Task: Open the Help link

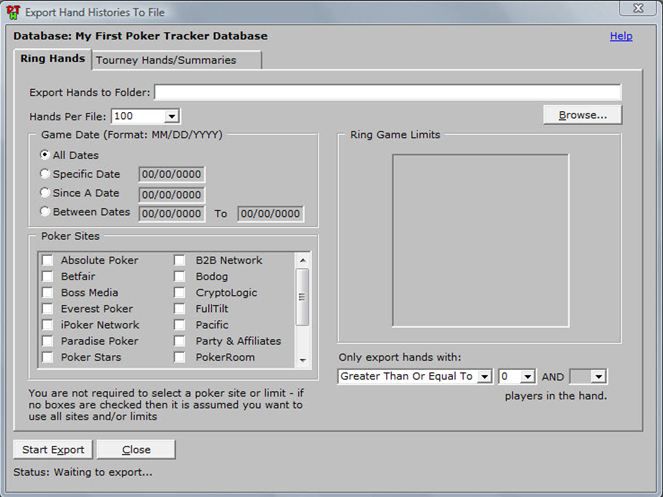Action: pyautogui.click(x=621, y=36)
